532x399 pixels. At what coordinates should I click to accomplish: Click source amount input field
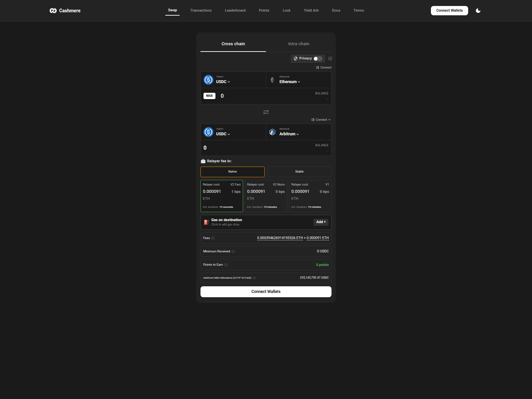click(x=264, y=96)
